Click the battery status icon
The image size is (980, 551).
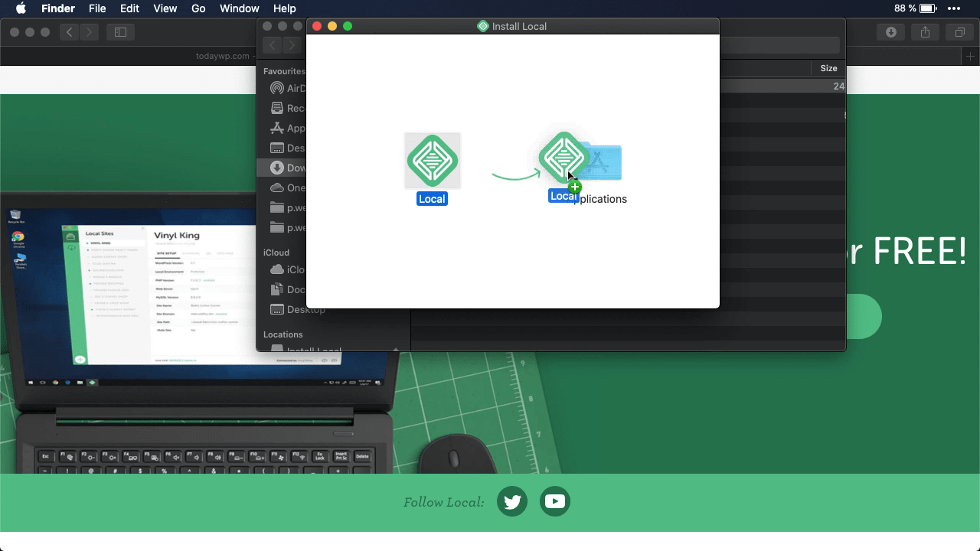928,8
